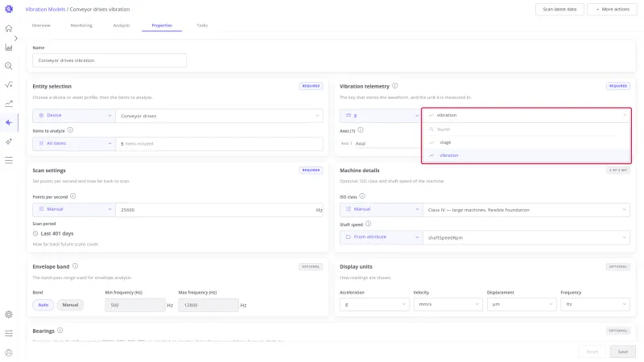Open the telemetry unit g dropdown
The image size is (644, 362).
point(381,116)
